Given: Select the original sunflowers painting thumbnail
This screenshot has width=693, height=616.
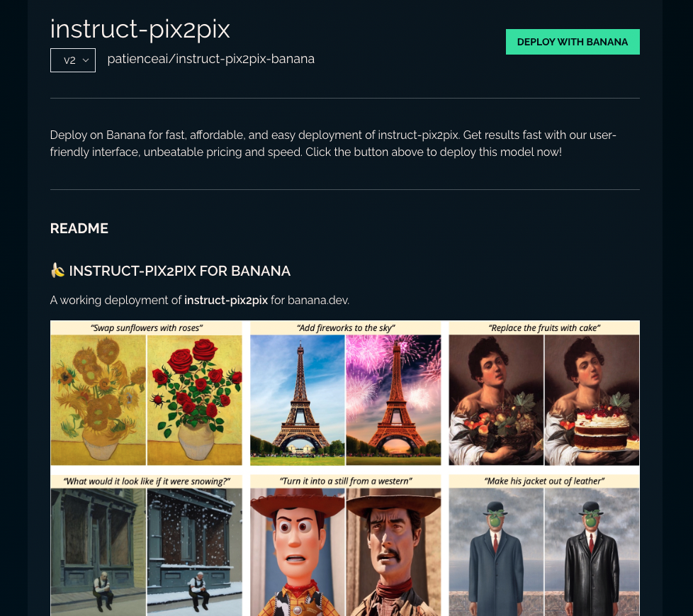Looking at the screenshot, I should tap(98, 400).
